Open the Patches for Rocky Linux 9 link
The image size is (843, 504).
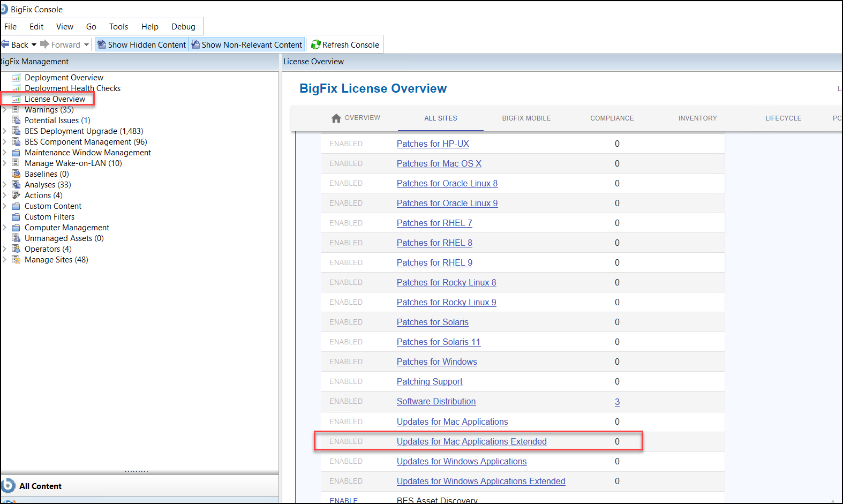tap(447, 302)
